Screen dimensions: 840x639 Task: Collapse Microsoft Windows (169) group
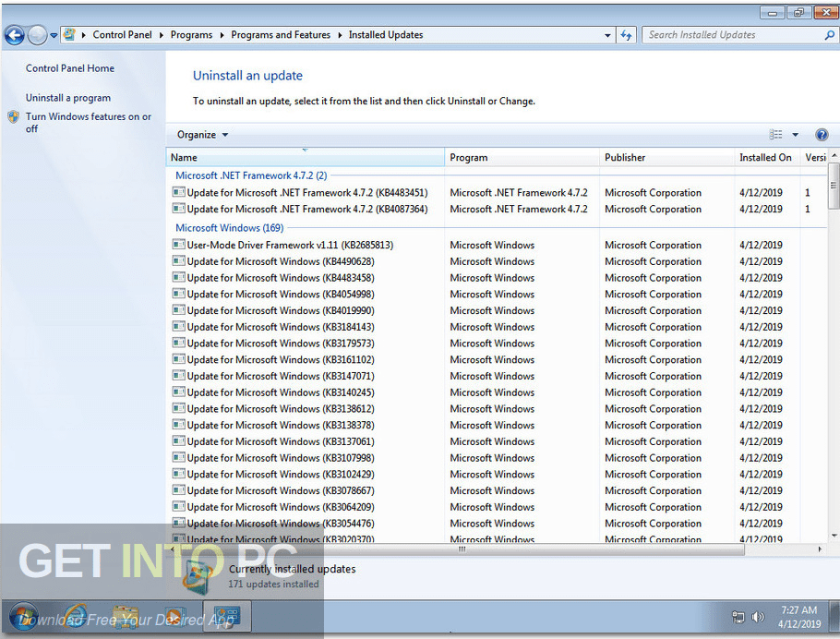pos(229,228)
